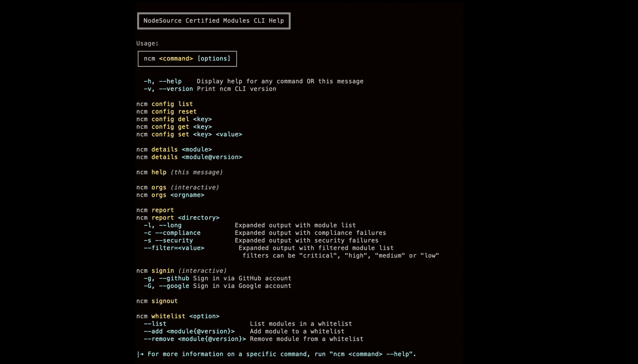Click the 'ncm details <module>' line
Viewport: 638px width, 364px height.
pyautogui.click(x=174, y=150)
